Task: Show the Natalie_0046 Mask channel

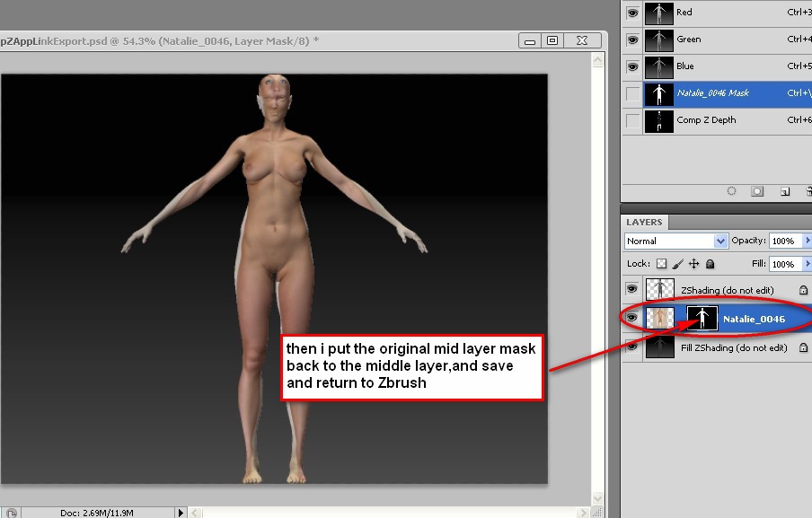Action: pos(632,93)
